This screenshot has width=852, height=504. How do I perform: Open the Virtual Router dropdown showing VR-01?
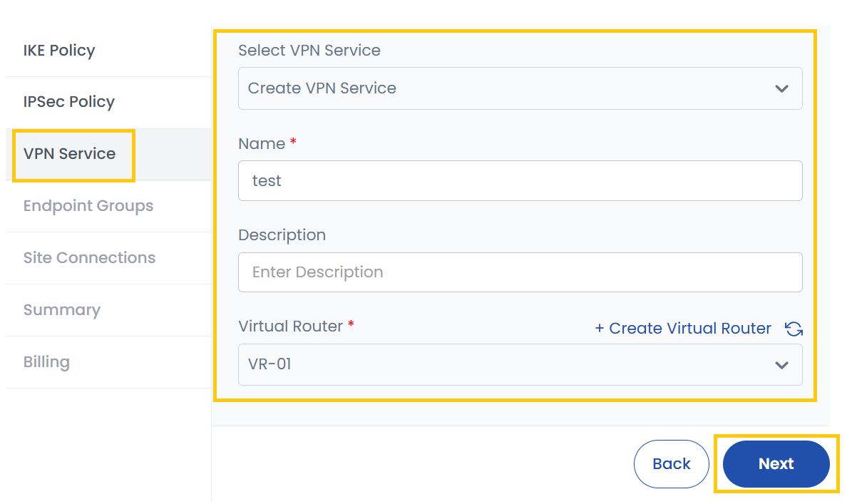coord(520,364)
